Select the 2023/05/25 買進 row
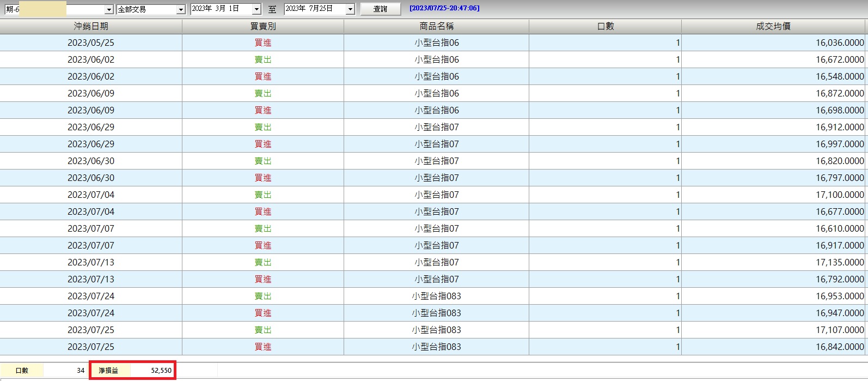Viewport: 868px width, 381px height. (x=433, y=43)
